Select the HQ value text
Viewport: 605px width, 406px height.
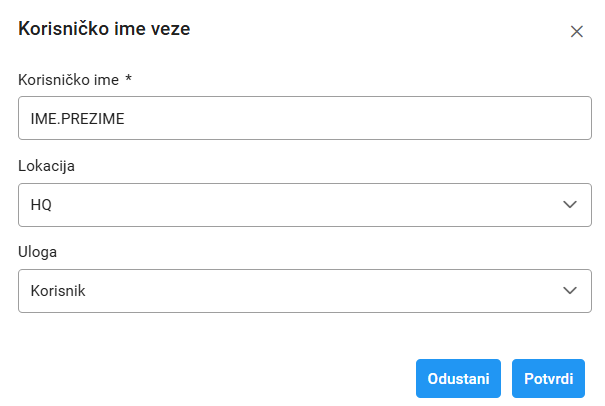[x=41, y=204]
